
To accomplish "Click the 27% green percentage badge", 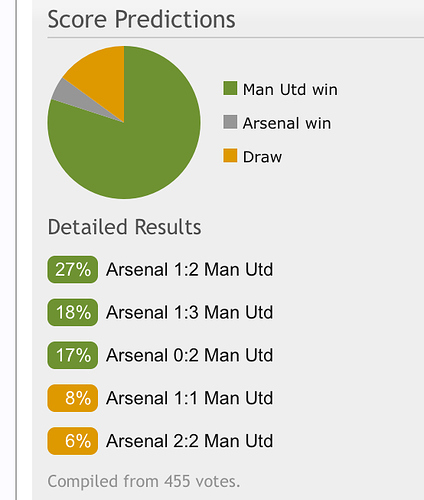I will point(73,269).
